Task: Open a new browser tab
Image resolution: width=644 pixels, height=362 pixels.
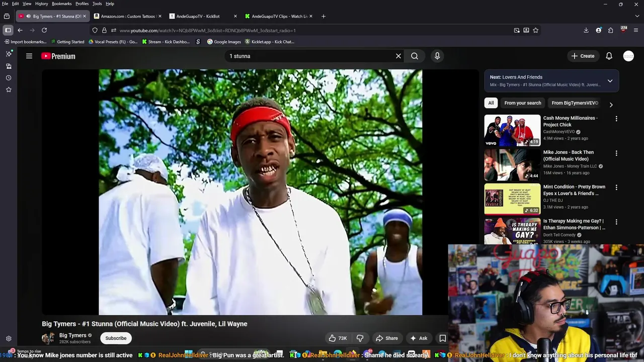Action: [324, 16]
